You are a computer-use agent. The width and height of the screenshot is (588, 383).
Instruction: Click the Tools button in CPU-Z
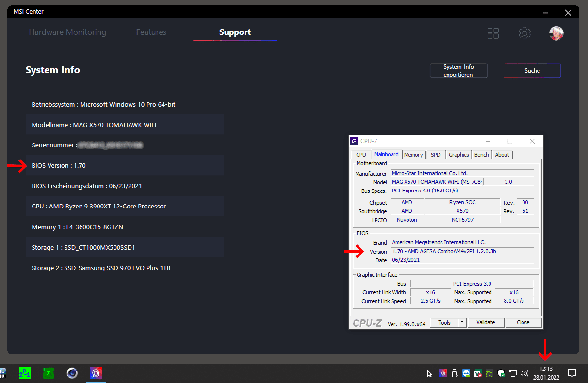(x=444, y=322)
